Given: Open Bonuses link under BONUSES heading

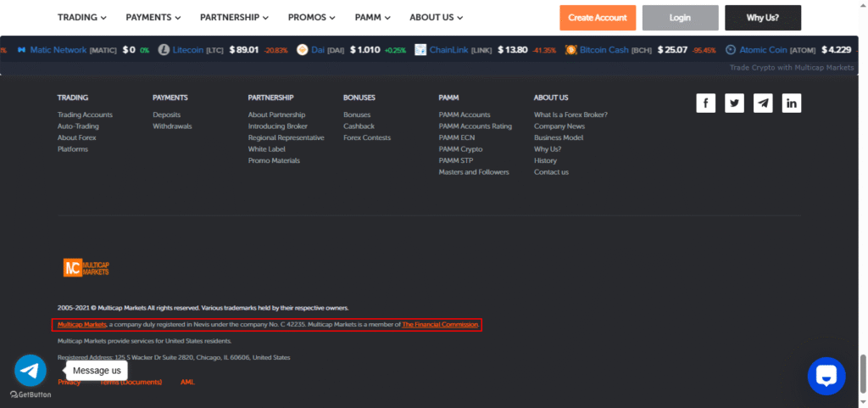Looking at the screenshot, I should tap(357, 115).
